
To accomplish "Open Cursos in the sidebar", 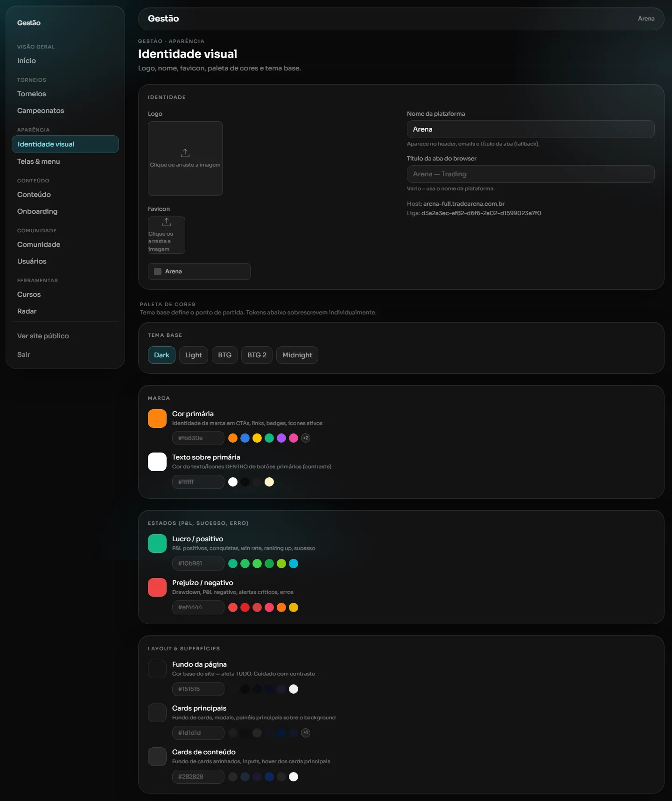I will coord(65,294).
